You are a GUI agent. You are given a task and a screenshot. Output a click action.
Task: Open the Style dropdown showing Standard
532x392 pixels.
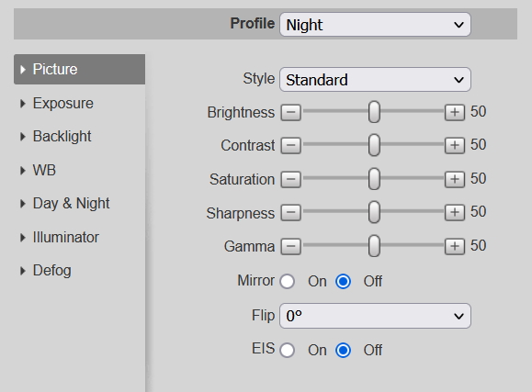tap(375, 79)
